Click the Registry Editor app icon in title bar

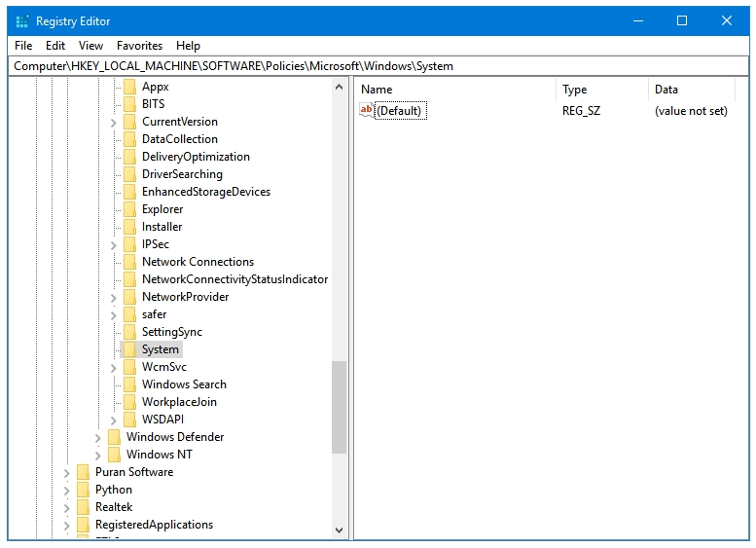click(x=22, y=21)
